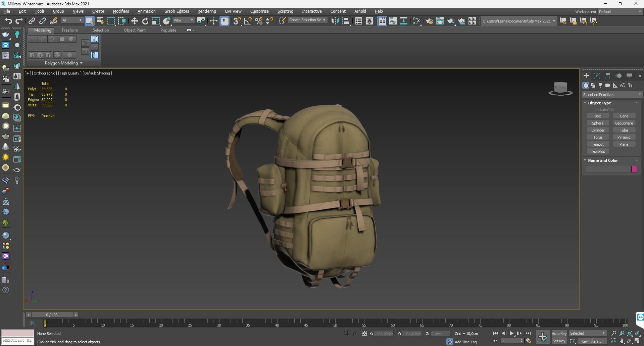Switch to the Modify command panel tab
The height and width of the screenshot is (346, 644).
pos(597,76)
